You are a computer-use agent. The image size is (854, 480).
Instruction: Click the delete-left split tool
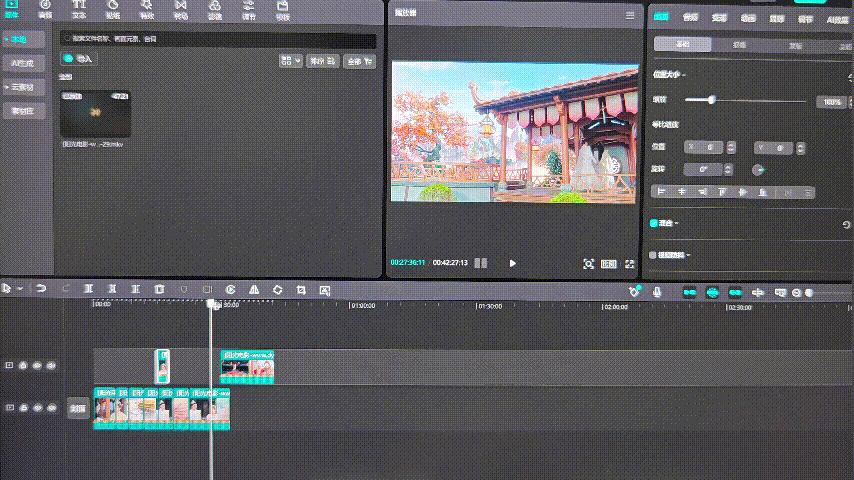tap(112, 289)
